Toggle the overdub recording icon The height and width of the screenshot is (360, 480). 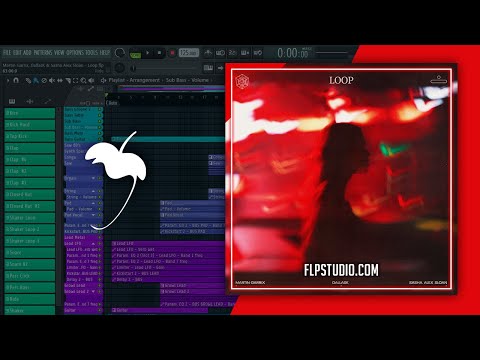(x=245, y=53)
